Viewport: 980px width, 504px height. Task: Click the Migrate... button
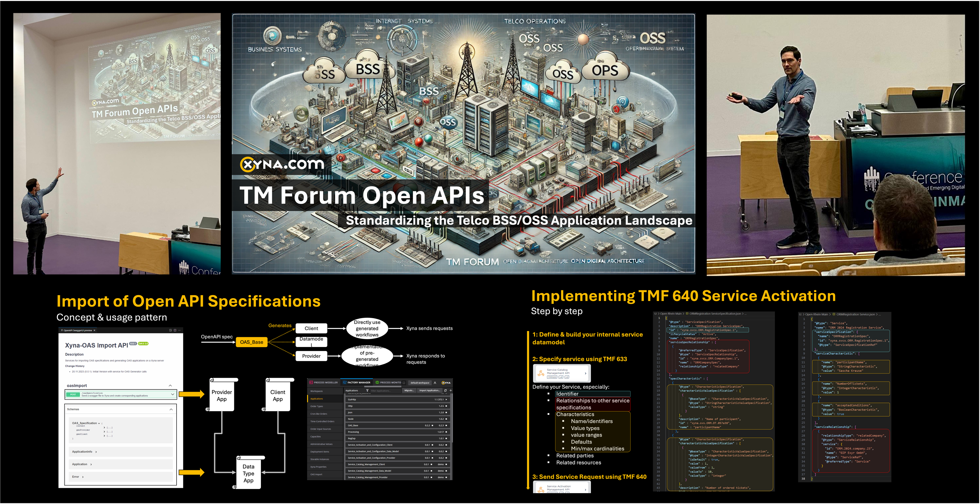click(409, 390)
